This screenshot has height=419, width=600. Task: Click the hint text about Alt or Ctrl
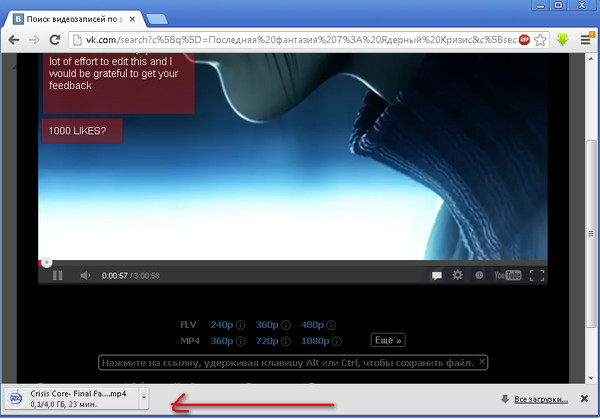pyautogui.click(x=288, y=363)
